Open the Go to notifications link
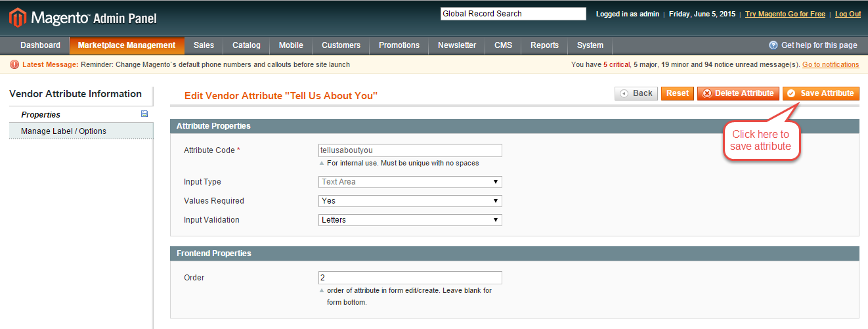Screen dimensions: 868x329 tap(831, 64)
